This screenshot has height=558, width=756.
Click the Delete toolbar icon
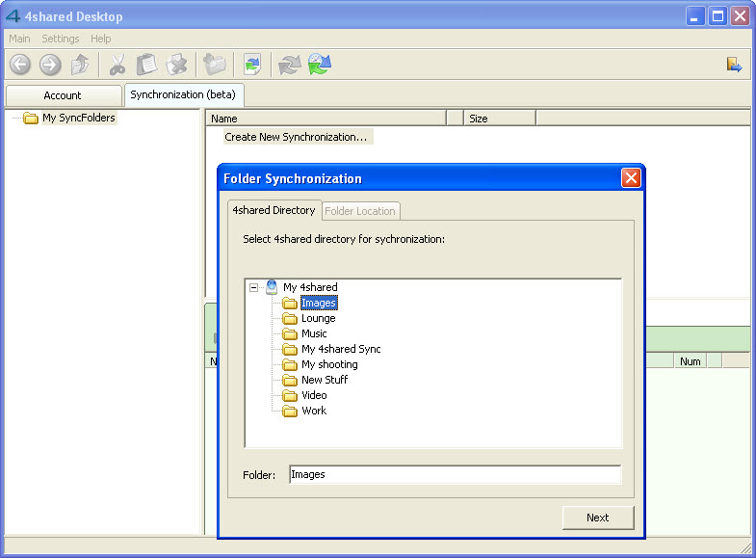(177, 65)
